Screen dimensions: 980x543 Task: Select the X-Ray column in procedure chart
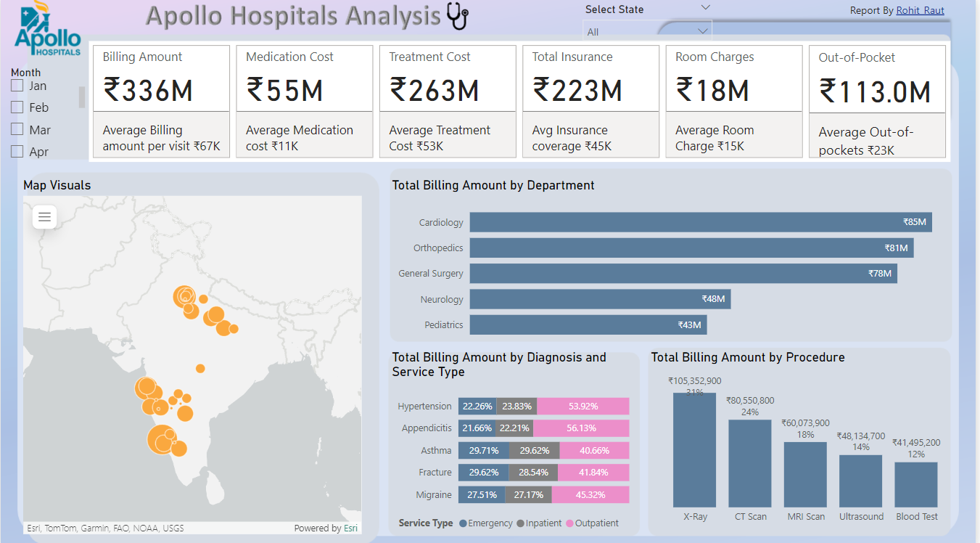coord(694,449)
